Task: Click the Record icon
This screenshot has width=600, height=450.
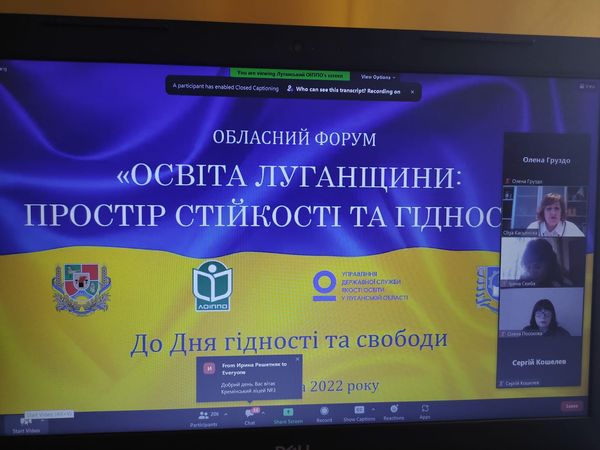Action: pyautogui.click(x=324, y=411)
